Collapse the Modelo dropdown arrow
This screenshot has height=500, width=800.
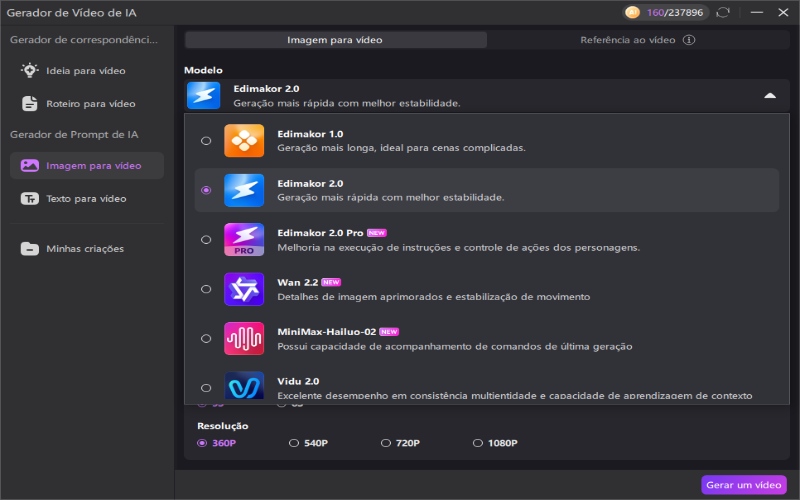(769, 95)
